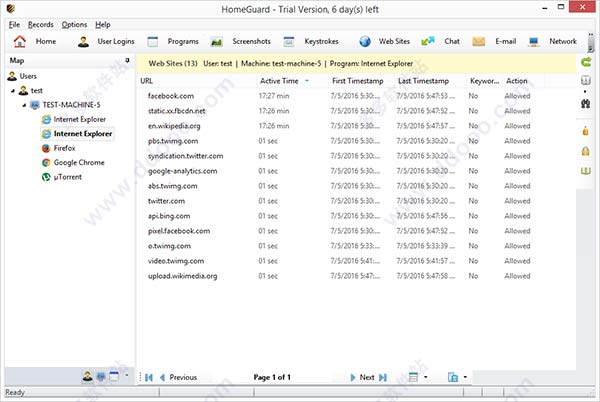Click the HomeGuard shield logo in title bar

pyautogui.click(x=11, y=8)
